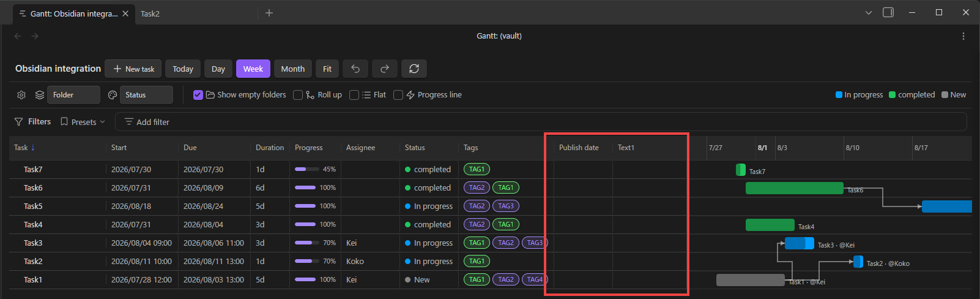Select the Task5 row name
The image size is (980, 299).
pyautogui.click(x=33, y=206)
